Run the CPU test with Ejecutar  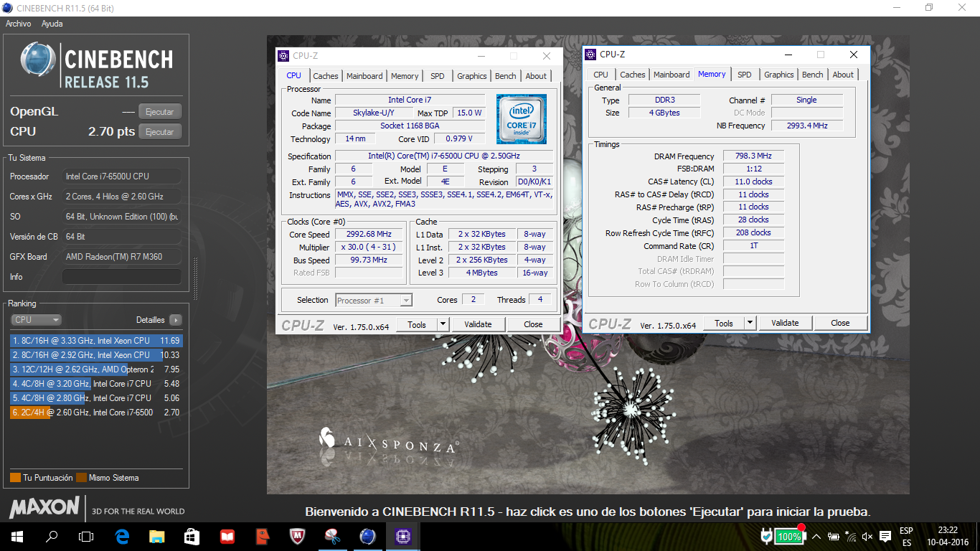click(159, 132)
